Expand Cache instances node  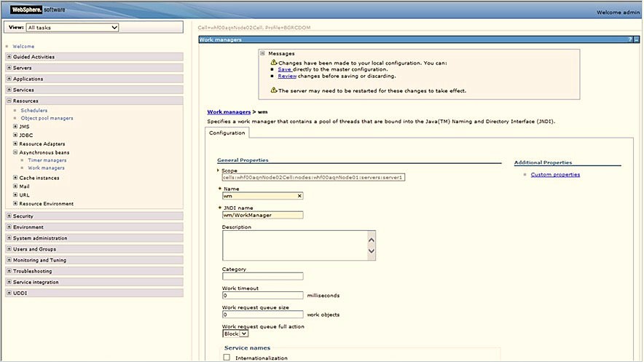[15, 178]
